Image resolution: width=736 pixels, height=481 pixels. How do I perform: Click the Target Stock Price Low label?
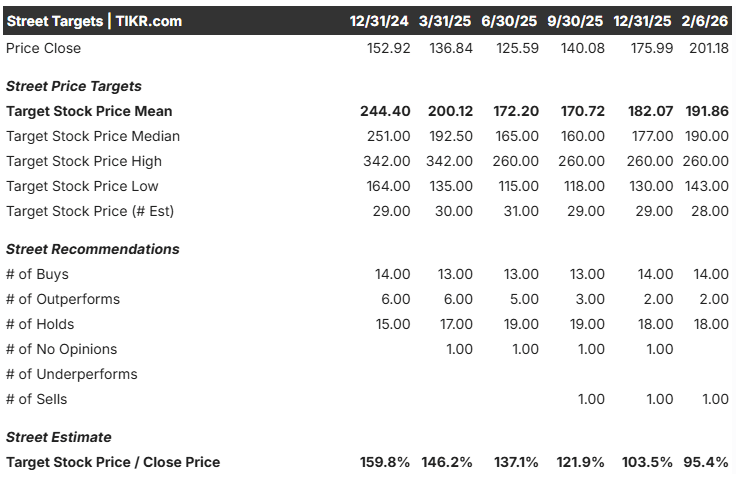[x=82, y=186]
